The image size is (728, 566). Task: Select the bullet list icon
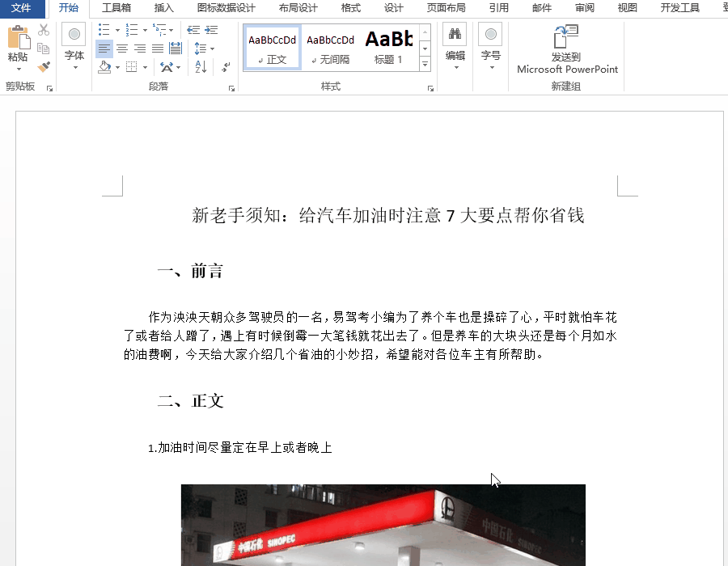point(104,30)
